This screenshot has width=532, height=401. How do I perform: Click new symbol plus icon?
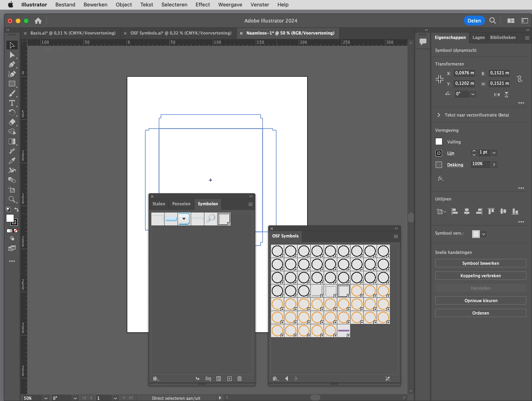click(229, 378)
